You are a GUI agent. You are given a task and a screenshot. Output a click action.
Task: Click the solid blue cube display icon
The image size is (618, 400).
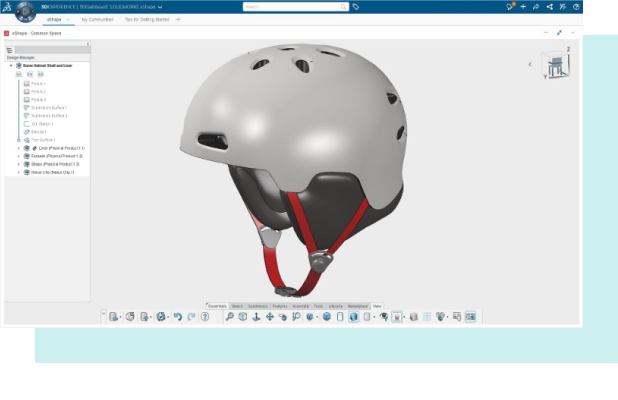tap(327, 316)
